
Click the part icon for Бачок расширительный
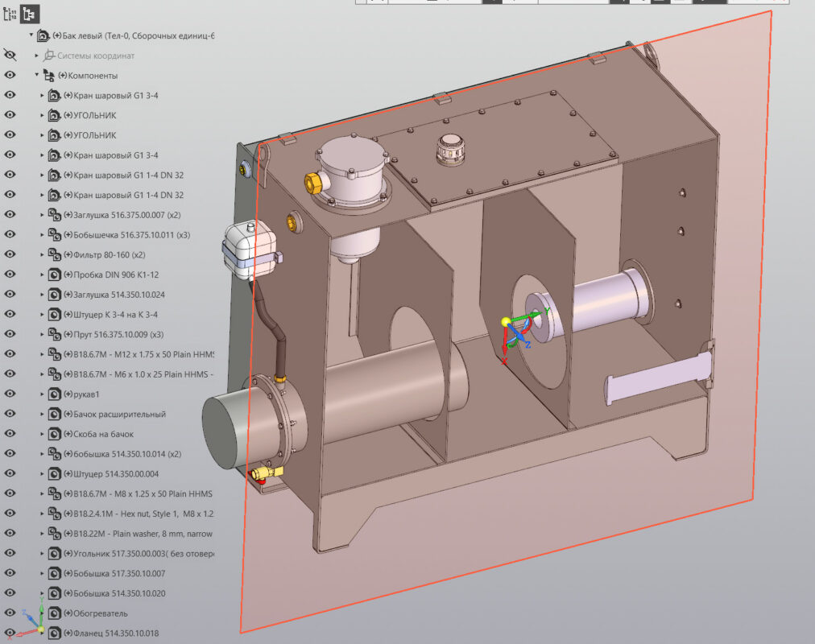click(55, 414)
